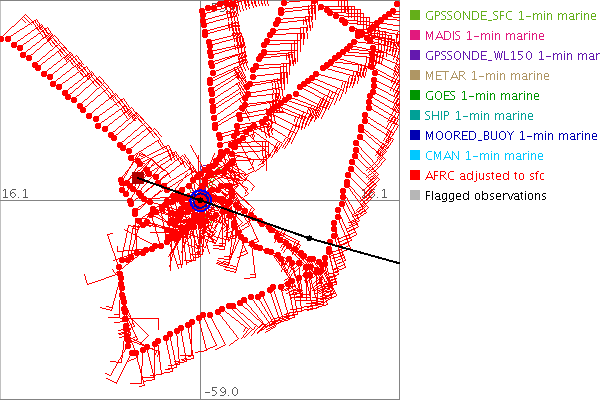
Task: Select the dark red square marker
Action: pos(138,178)
